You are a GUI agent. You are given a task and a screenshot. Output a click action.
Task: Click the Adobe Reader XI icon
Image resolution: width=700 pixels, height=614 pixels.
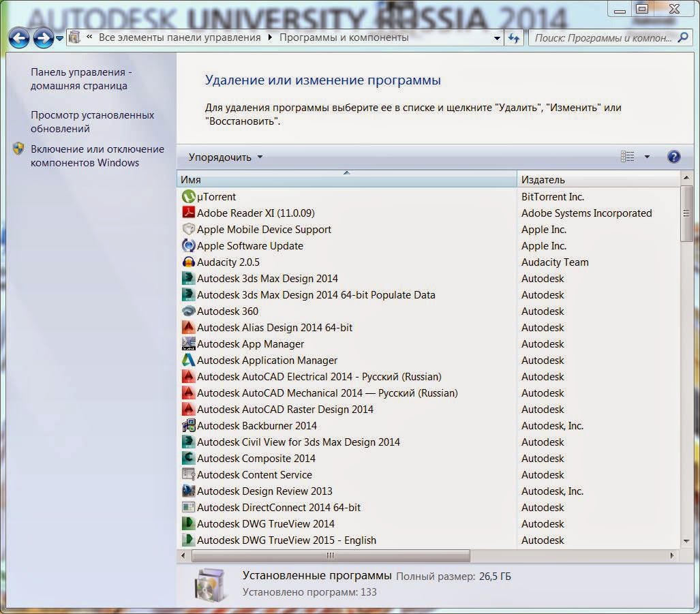188,213
